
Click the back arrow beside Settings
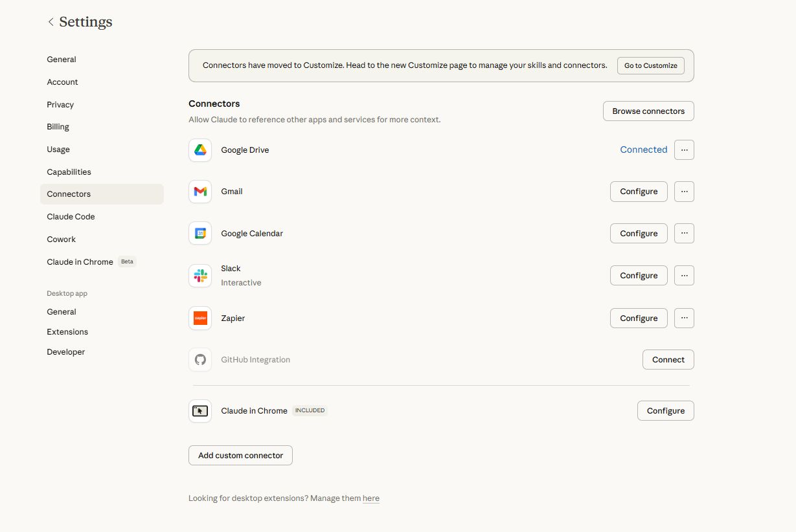(x=51, y=21)
